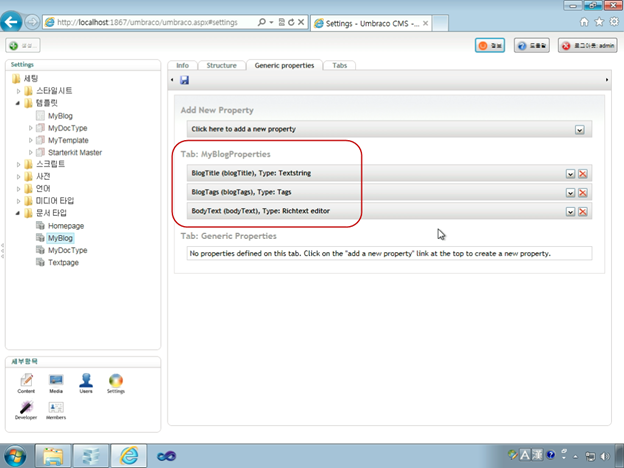
Task: Click the green plus create button
Action: click(x=23, y=45)
